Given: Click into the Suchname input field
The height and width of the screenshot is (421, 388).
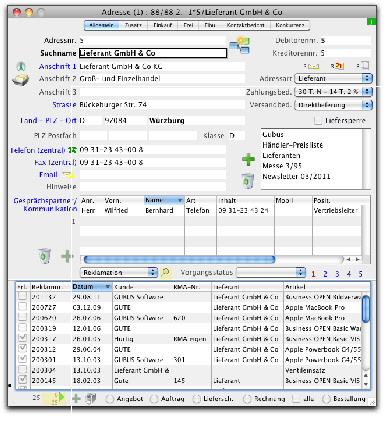Looking at the screenshot, I should pos(153,53).
